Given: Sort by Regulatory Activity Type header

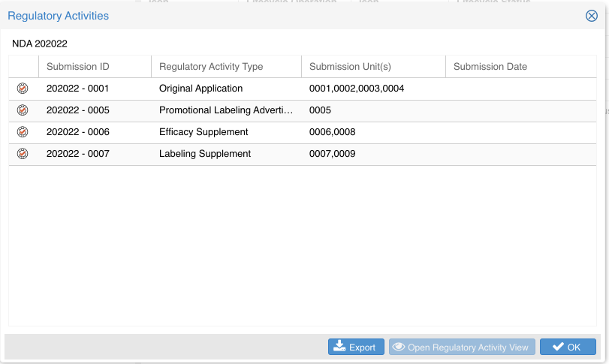Looking at the screenshot, I should pos(211,67).
